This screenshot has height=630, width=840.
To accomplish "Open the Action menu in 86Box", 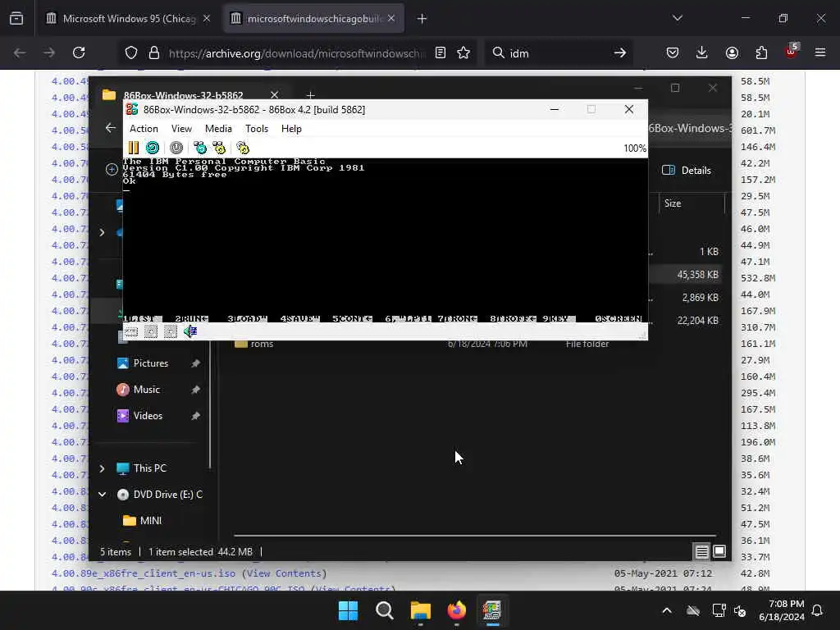I will click(144, 129).
